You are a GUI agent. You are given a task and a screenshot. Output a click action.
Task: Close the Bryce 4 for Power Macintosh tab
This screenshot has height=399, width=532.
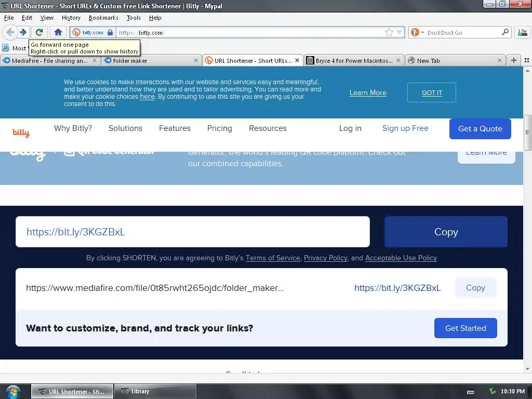tap(398, 60)
